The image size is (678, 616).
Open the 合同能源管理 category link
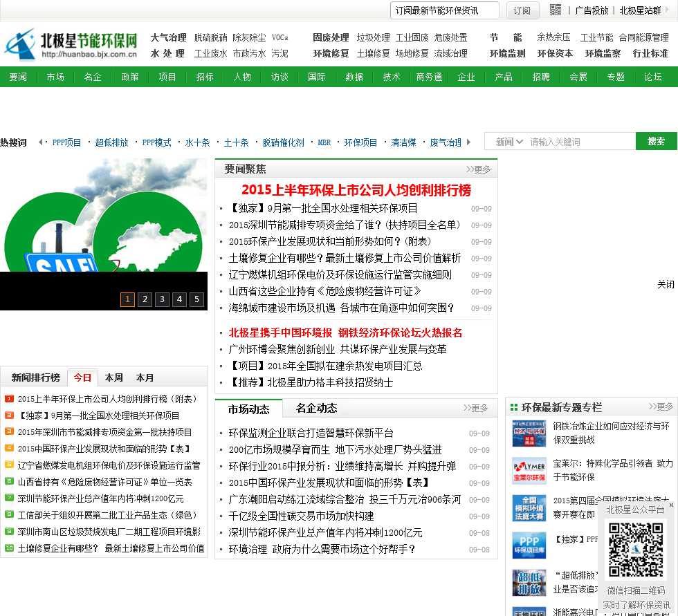pyautogui.click(x=644, y=37)
